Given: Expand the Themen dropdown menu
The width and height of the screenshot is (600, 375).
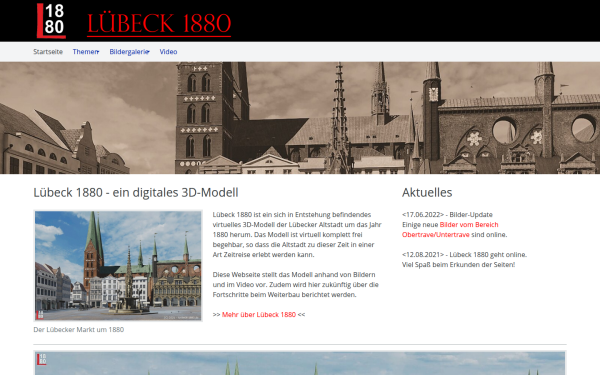Looking at the screenshot, I should pos(86,52).
